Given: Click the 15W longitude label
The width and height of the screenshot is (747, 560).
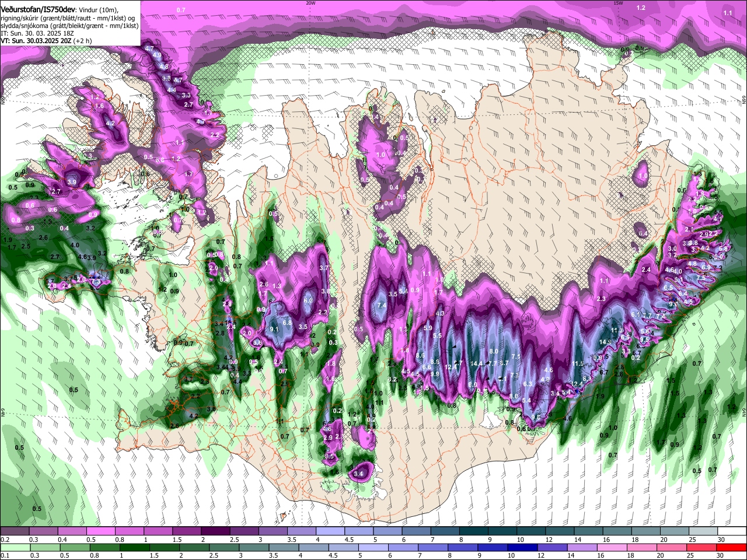Looking at the screenshot, I should pos(619,3).
